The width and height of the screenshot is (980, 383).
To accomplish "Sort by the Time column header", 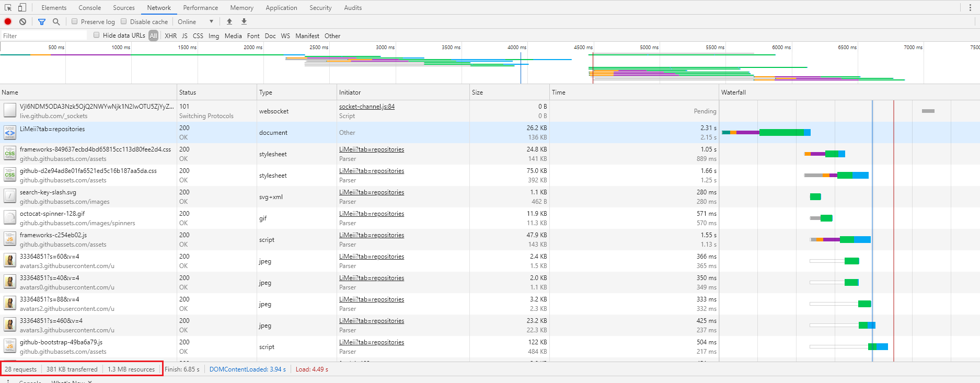I will [635, 92].
